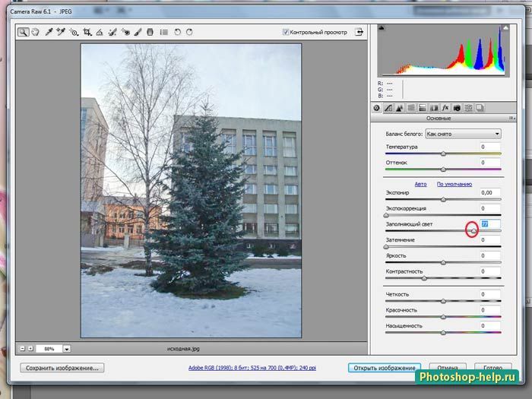The image size is (532, 399).
Task: Open the Presets panel tab
Action: [469, 108]
